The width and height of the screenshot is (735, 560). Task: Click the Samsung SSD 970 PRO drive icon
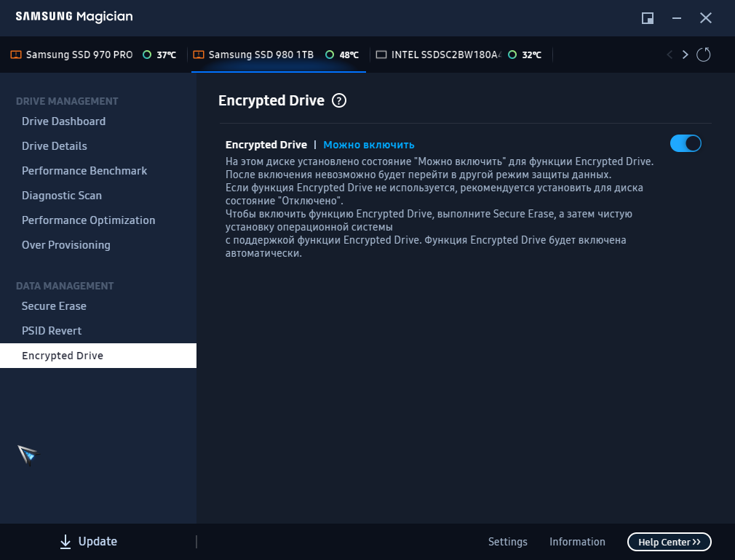click(x=16, y=55)
